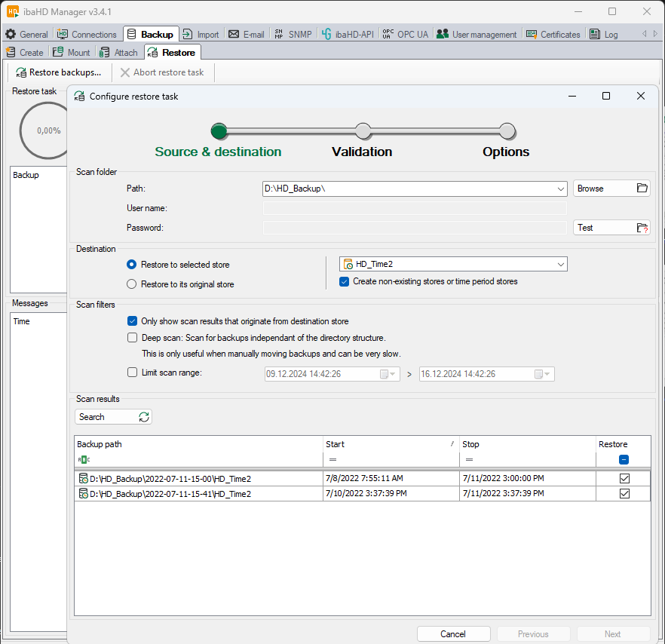Viewport: 665px width, 644px height.
Task: Uncheck Restore for the 2022-07-11-15-41 backup
Action: click(x=624, y=494)
